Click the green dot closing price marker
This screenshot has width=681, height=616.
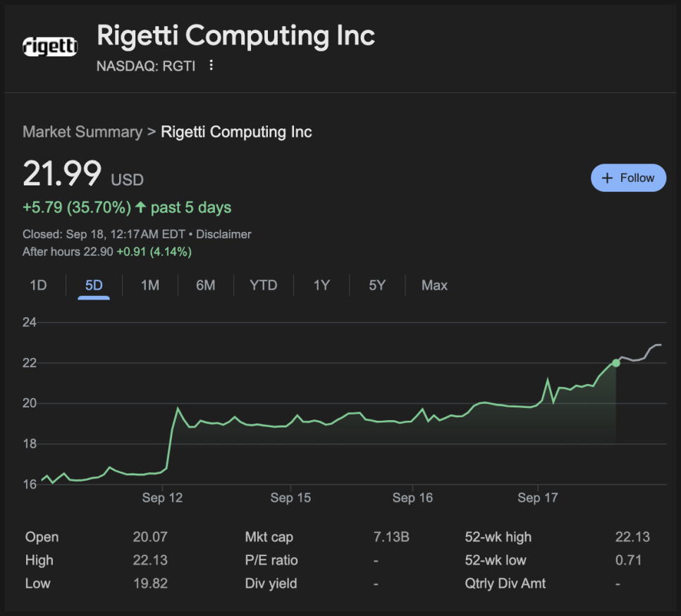pyautogui.click(x=616, y=363)
